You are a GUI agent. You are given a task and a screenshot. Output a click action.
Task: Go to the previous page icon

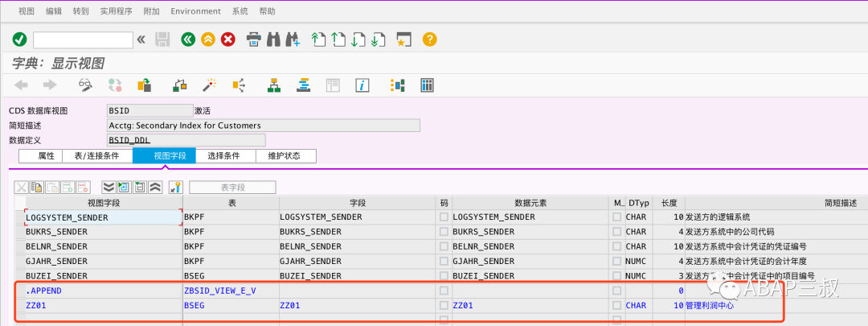[338, 39]
